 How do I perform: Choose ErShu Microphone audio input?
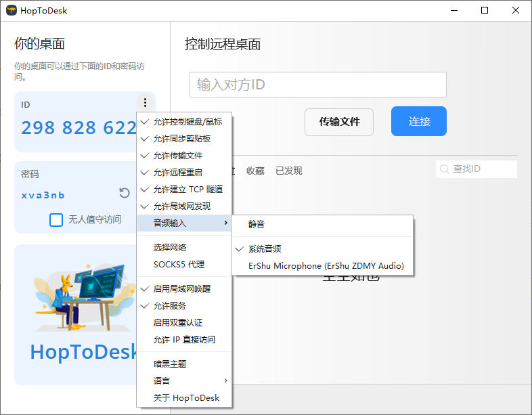point(322,266)
